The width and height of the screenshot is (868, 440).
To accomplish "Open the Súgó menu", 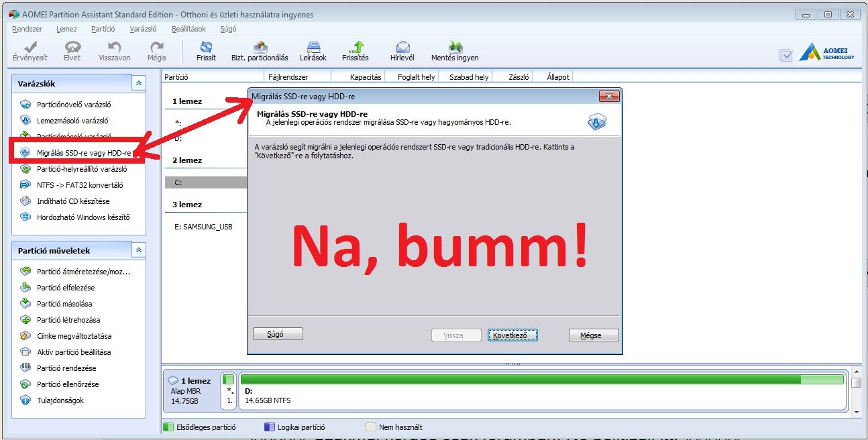I will [228, 29].
